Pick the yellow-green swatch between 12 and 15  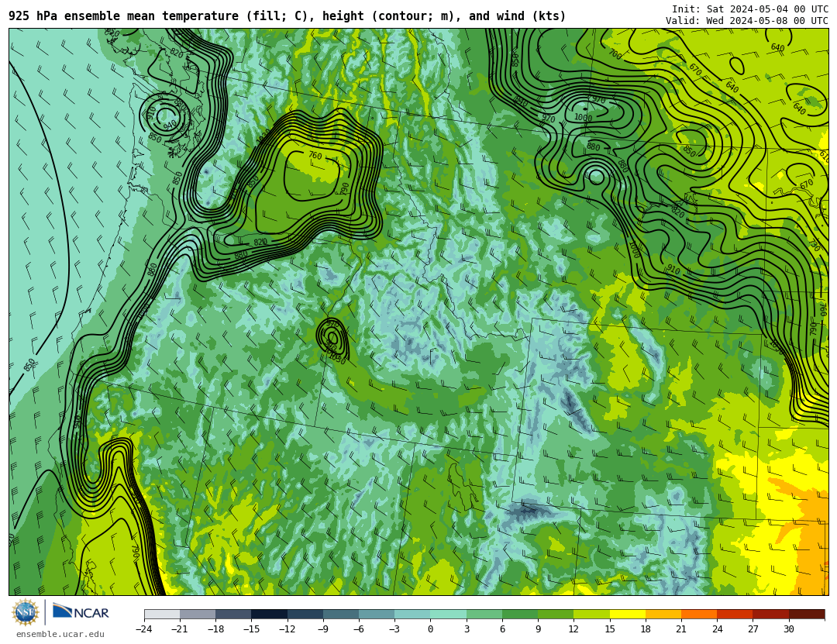point(591,614)
